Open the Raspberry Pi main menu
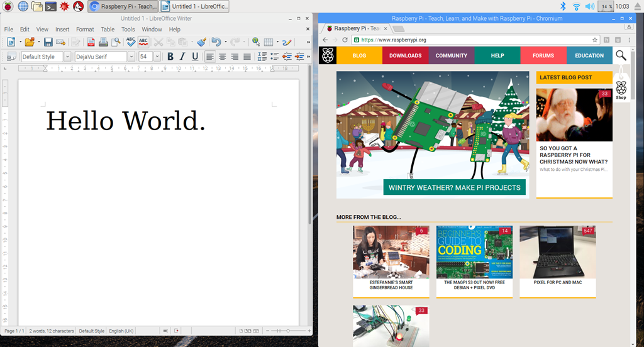The width and height of the screenshot is (644, 347). (8, 6)
